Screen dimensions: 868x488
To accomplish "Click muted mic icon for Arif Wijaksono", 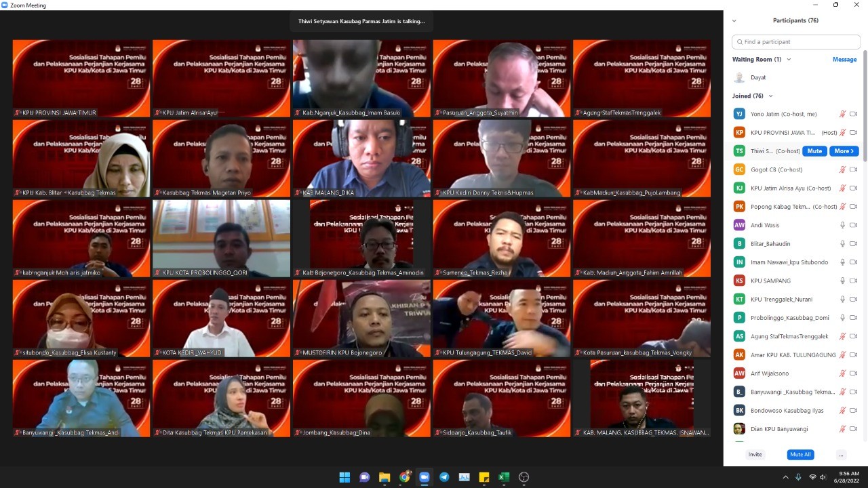I will [x=842, y=373].
